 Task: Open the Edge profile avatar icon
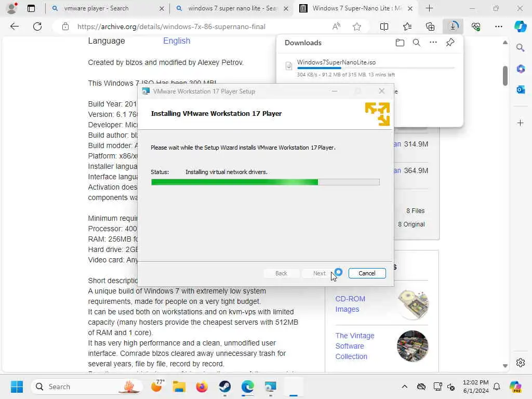point(12,8)
